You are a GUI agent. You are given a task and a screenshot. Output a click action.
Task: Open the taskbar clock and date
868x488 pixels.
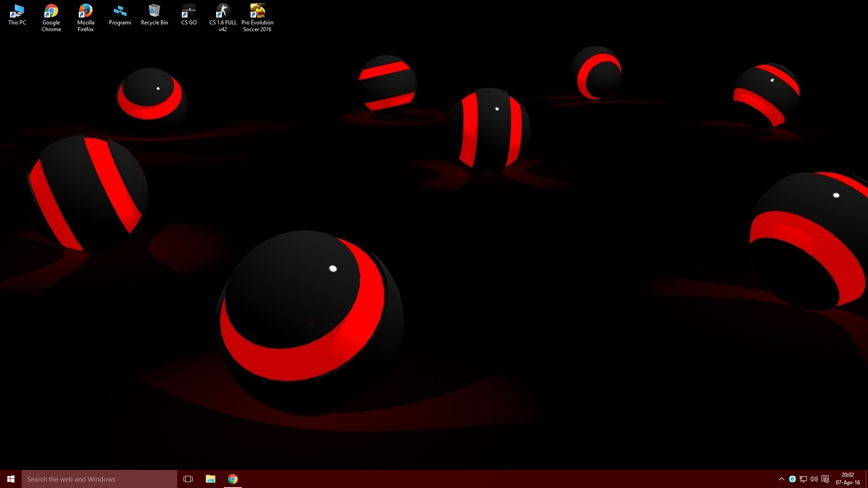point(848,479)
